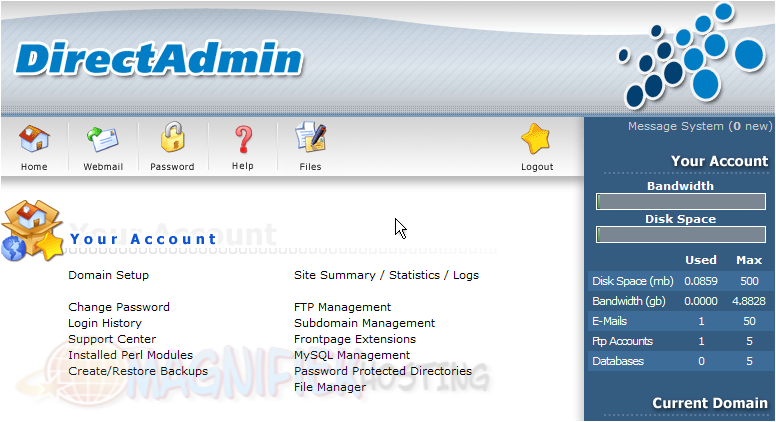Click the Used column header
776x422 pixels.
(701, 260)
